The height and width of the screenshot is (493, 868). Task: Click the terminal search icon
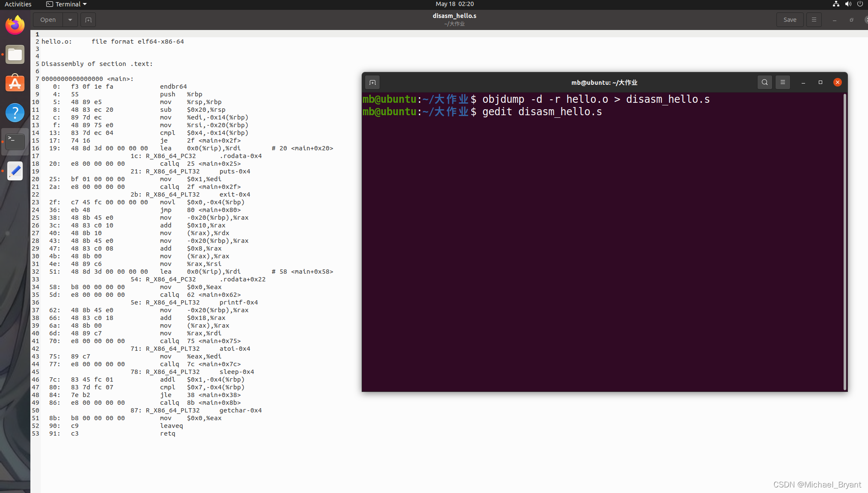[764, 82]
